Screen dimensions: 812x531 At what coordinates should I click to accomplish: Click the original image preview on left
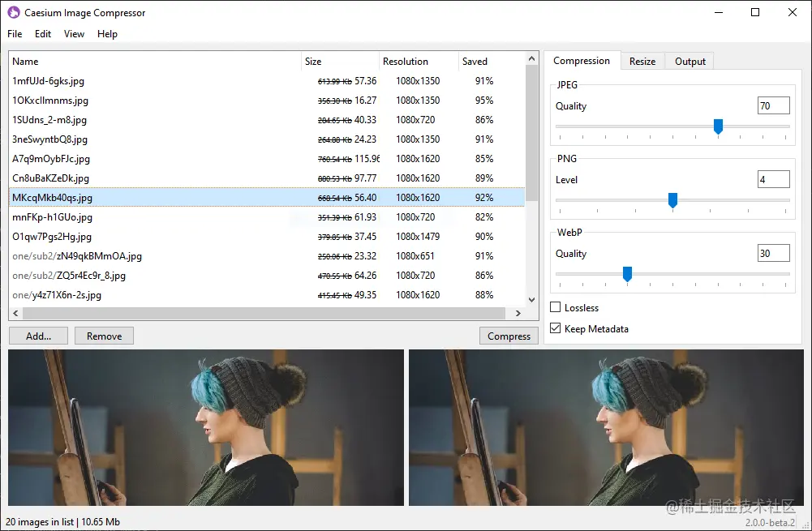click(205, 427)
